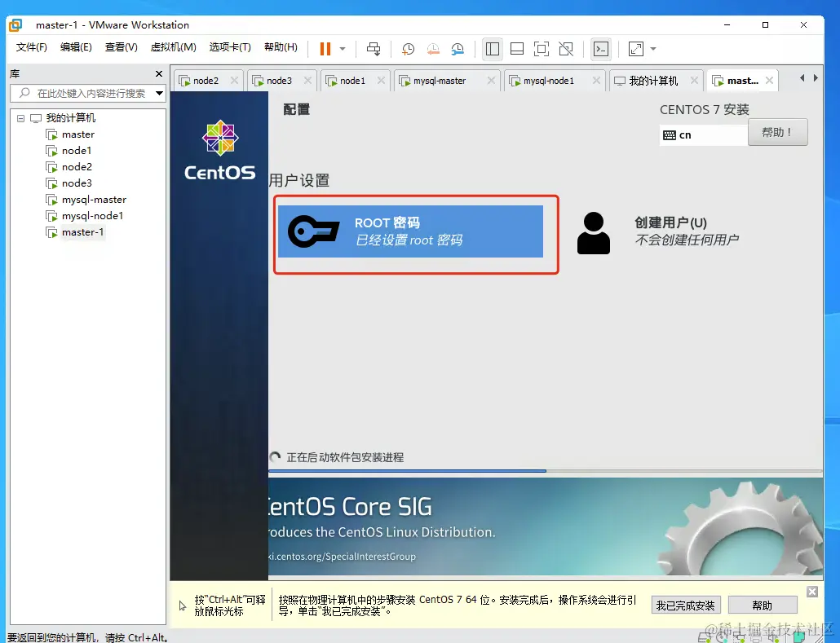Select 我的计算机 in the library tree

point(70,118)
